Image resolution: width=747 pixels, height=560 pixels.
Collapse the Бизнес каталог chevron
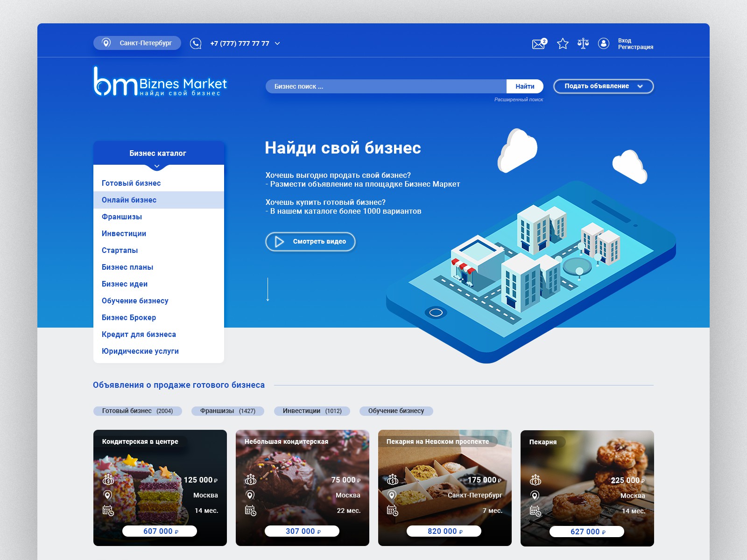coord(157,166)
